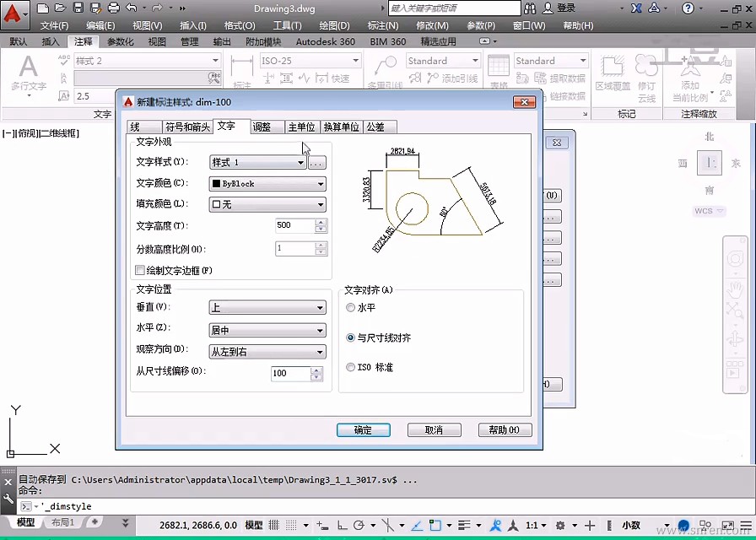Toggle polar tracking icon in status bar

tap(359, 525)
